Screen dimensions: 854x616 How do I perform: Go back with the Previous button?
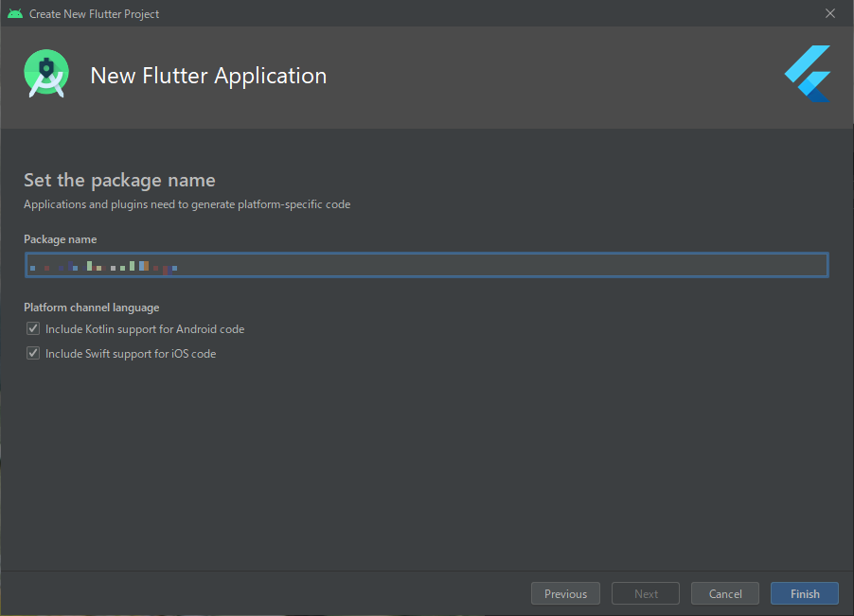click(x=565, y=593)
